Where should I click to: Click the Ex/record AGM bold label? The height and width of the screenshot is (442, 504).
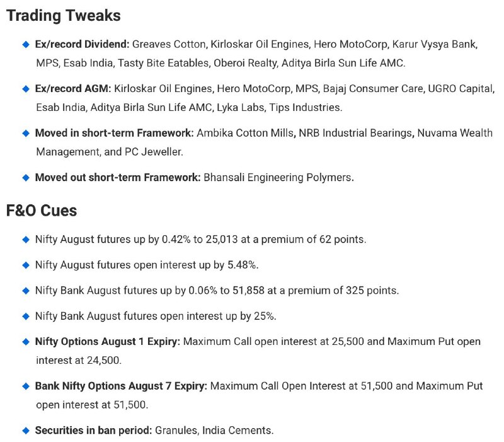pos(73,89)
